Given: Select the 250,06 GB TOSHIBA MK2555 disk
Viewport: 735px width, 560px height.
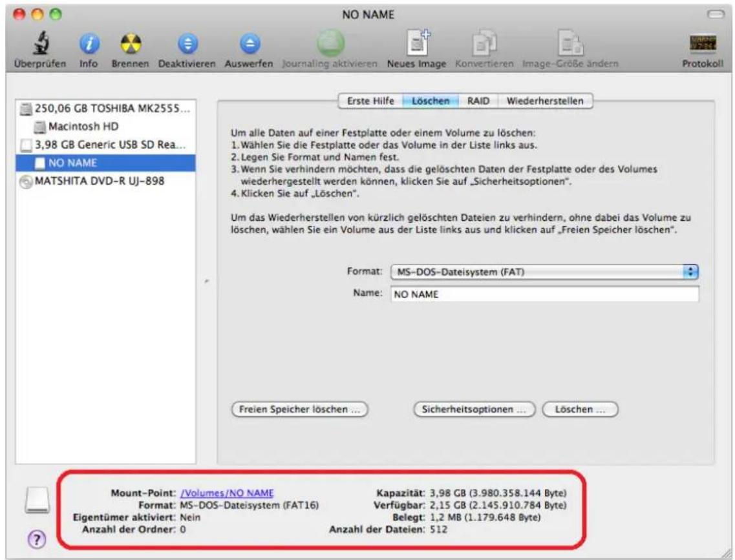Looking at the screenshot, I should tap(105, 109).
